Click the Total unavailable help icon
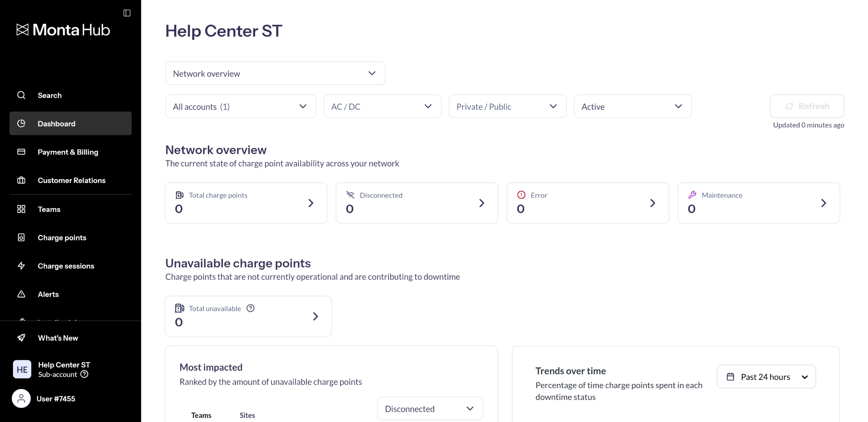Screen dimensions: 868x422 coord(250,308)
